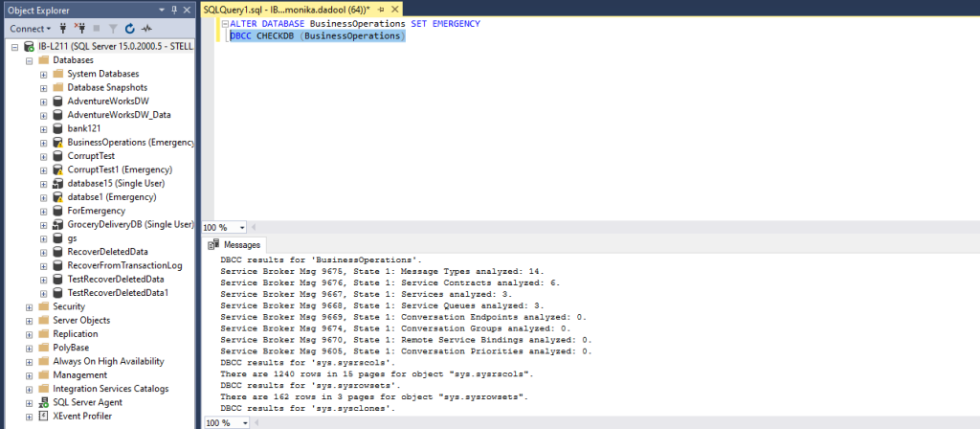
Task: Select the bank121 database icon
Action: (x=57, y=128)
